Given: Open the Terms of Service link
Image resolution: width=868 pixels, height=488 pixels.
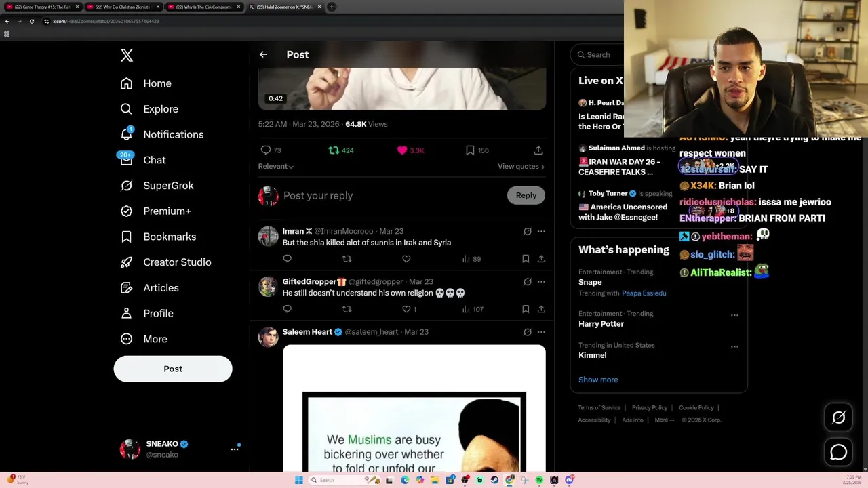Looking at the screenshot, I should click(x=599, y=407).
